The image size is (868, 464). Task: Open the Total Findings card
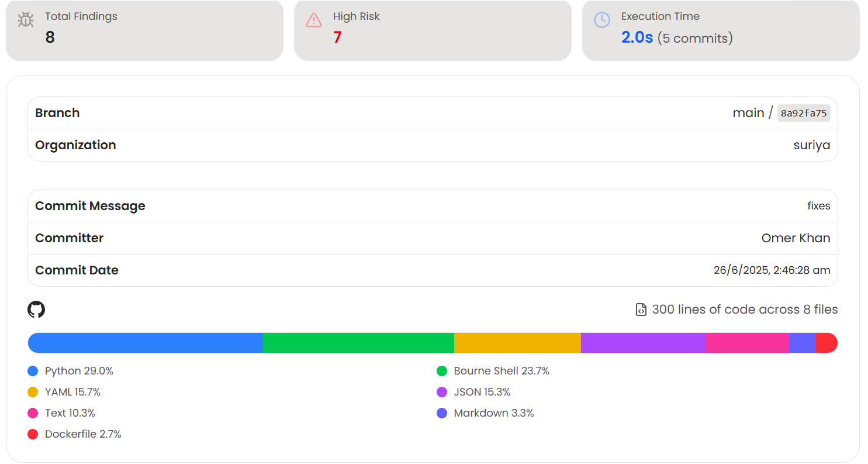(x=144, y=30)
